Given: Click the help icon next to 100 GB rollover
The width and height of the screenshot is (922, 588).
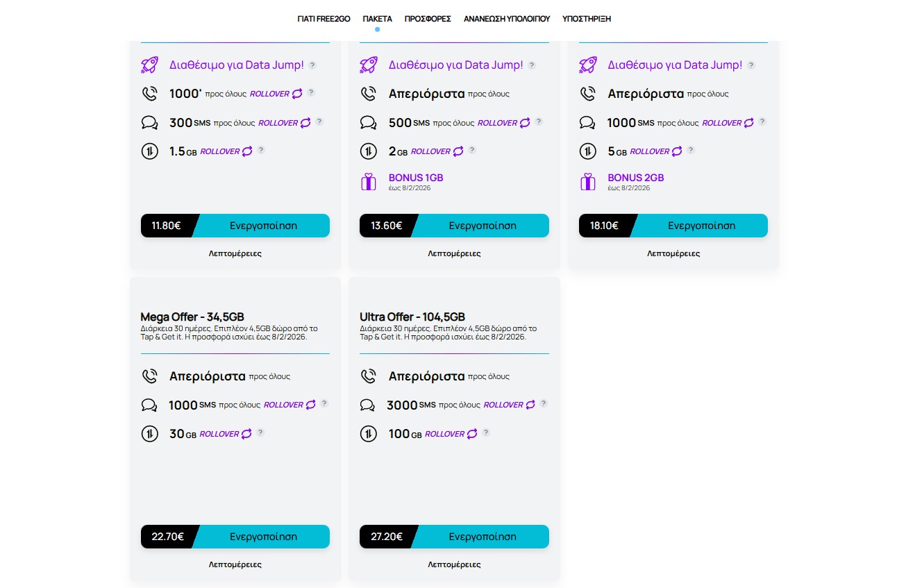Looking at the screenshot, I should [486, 433].
